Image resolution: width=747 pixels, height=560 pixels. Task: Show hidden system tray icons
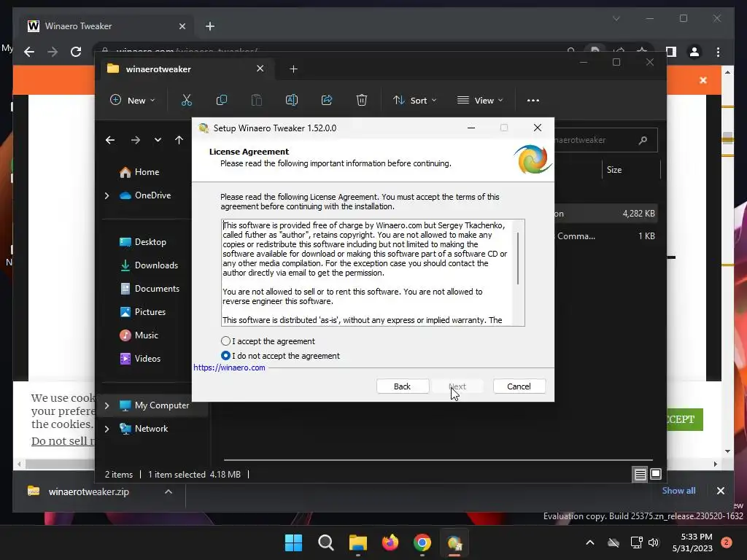pos(589,542)
